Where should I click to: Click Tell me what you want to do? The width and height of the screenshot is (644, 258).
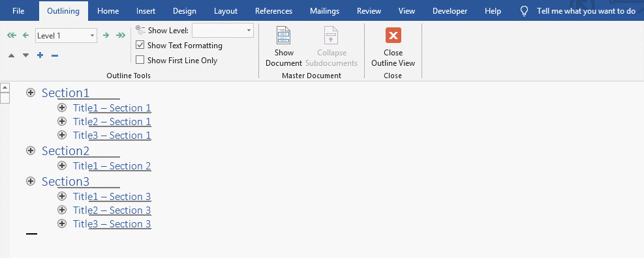(x=586, y=11)
